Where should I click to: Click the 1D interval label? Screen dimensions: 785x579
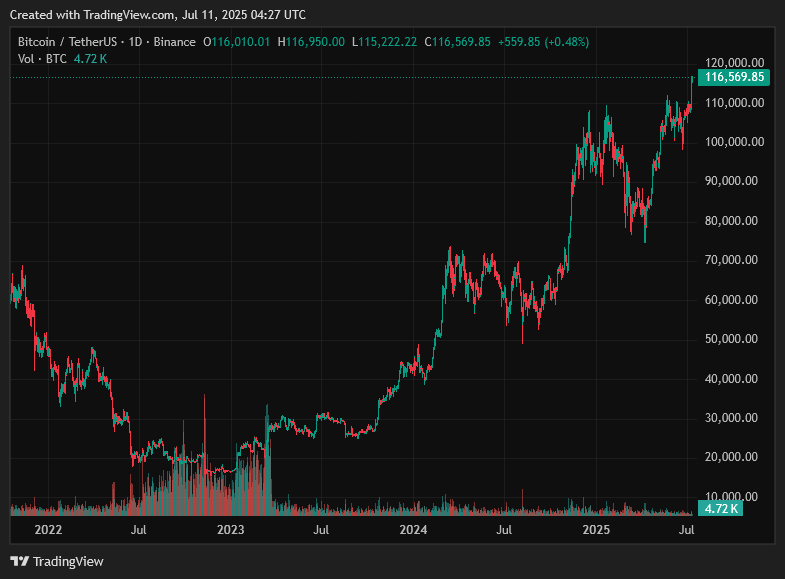135,42
